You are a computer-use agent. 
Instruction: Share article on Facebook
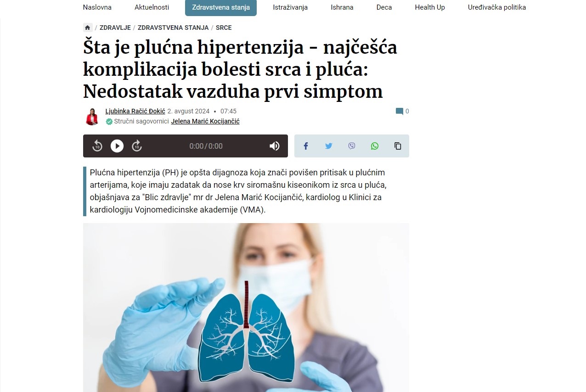[x=306, y=146]
